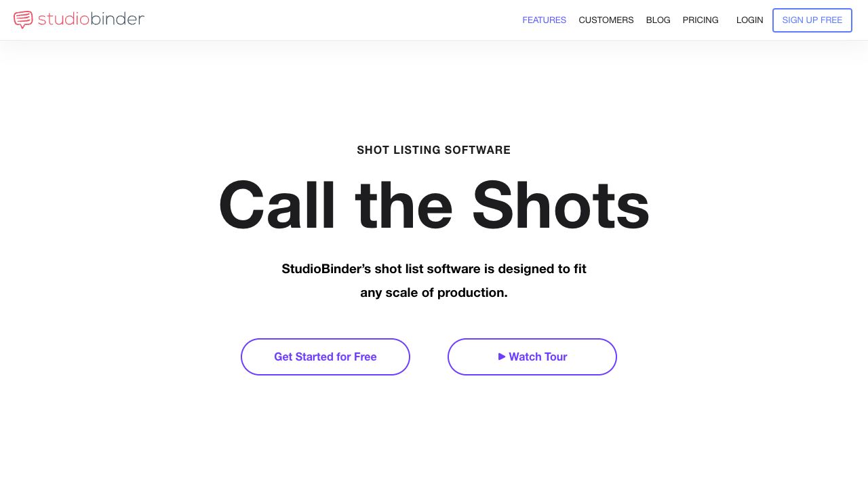
Task: Click the Login link
Action: click(749, 20)
